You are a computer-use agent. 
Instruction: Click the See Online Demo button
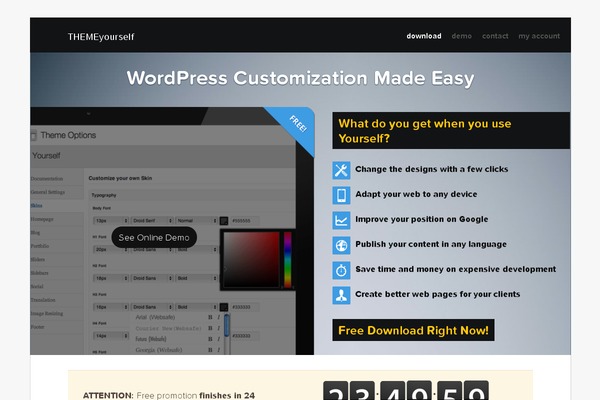(154, 237)
